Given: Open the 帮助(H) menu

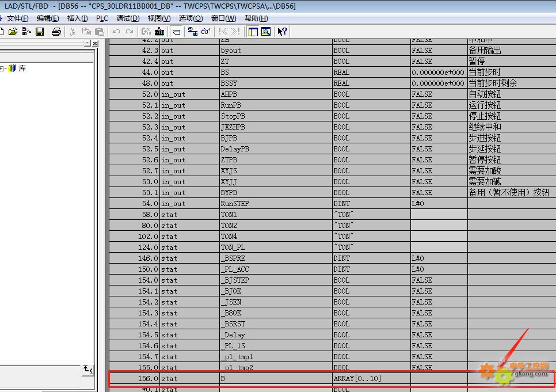Looking at the screenshot, I should click(x=256, y=18).
